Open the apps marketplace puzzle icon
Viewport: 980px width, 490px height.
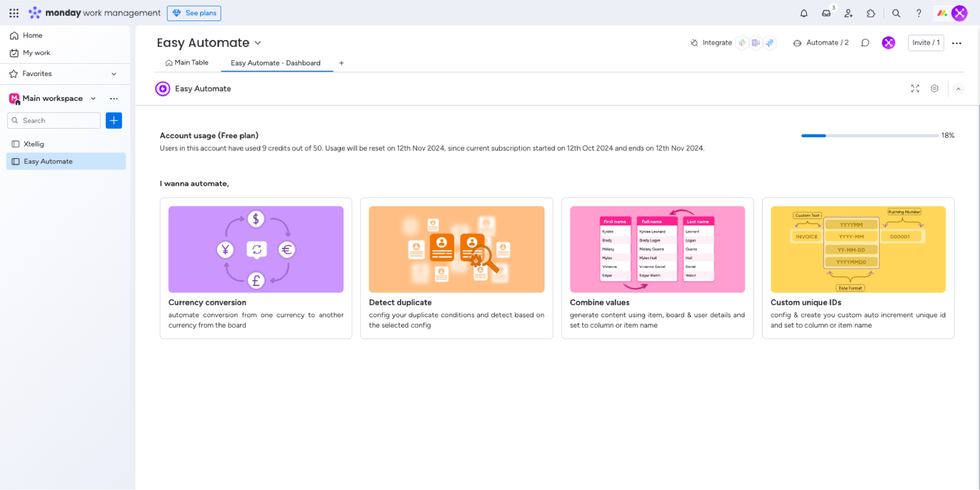[871, 13]
